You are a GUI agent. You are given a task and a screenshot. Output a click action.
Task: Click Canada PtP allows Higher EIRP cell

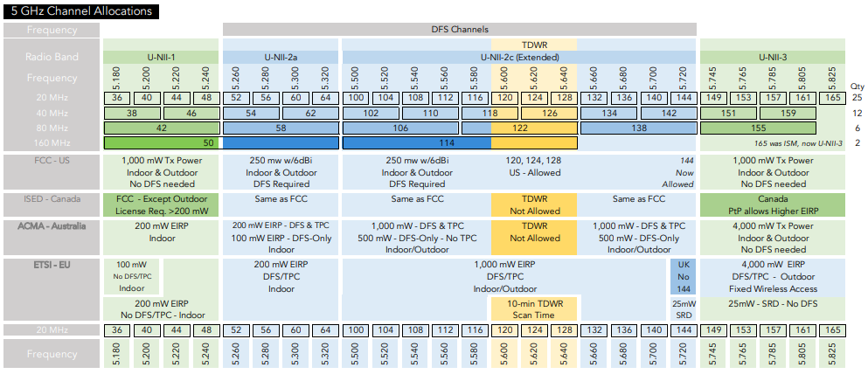coord(773,204)
